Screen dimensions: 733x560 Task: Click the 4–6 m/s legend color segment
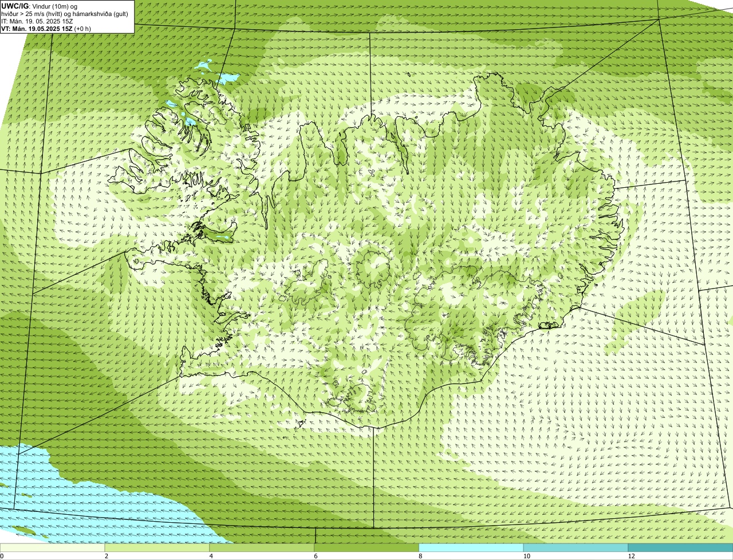[262, 548]
